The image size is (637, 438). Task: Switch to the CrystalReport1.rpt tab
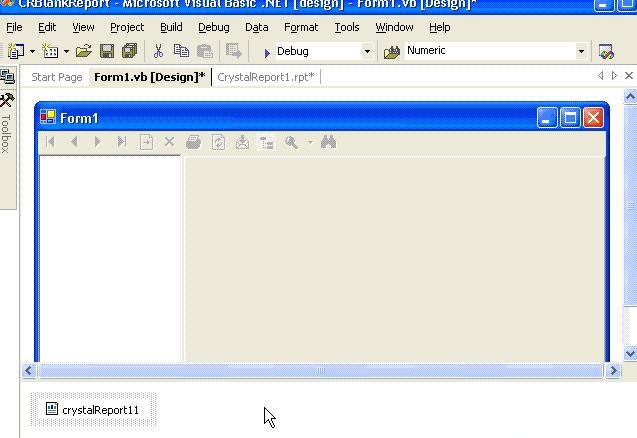265,77
